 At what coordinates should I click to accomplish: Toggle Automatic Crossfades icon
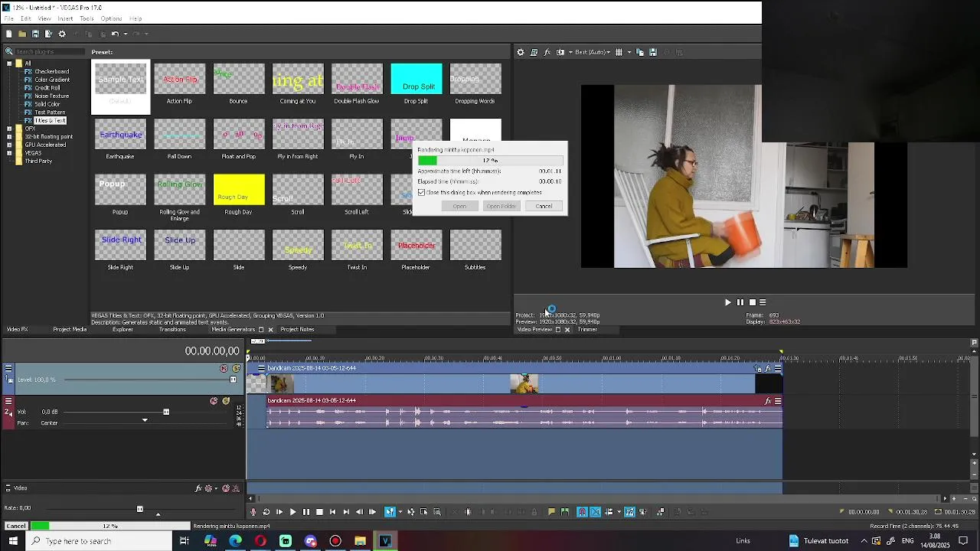[x=596, y=512]
